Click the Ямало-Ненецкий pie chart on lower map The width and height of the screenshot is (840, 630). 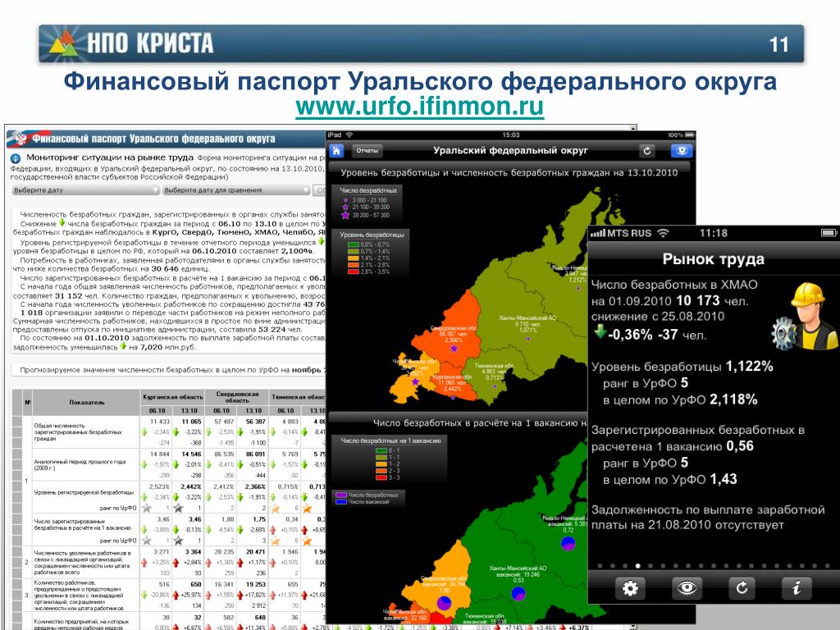[568, 543]
